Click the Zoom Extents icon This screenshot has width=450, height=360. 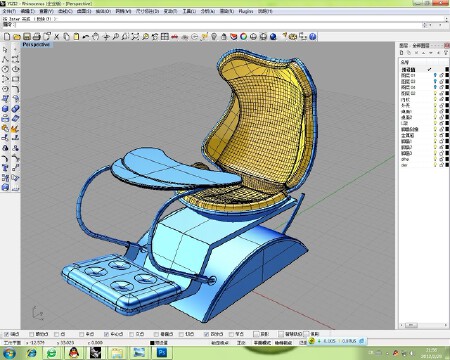click(x=135, y=37)
